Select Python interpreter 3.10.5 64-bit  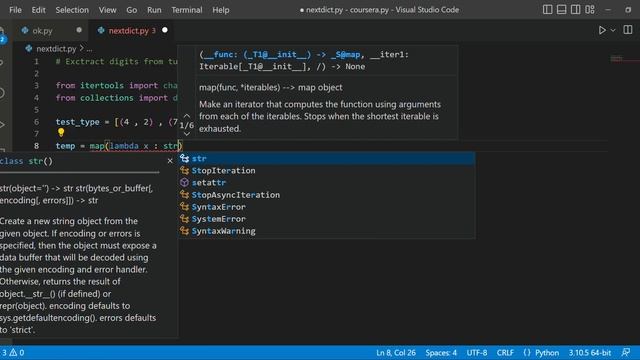(x=590, y=353)
